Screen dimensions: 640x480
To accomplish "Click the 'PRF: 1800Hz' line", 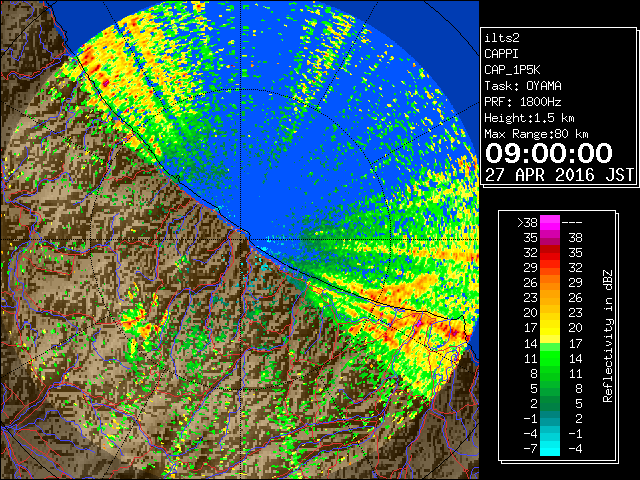I will (x=523, y=102).
